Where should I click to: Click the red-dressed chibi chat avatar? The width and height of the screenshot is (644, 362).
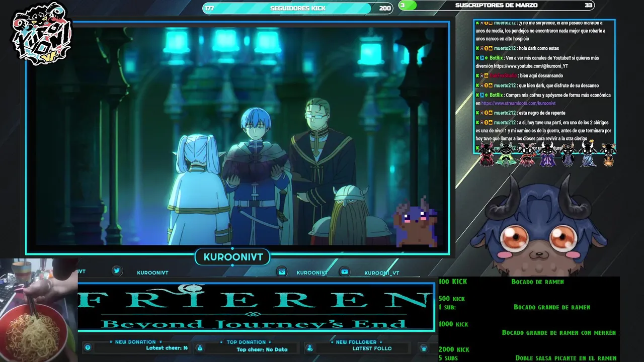click(487, 155)
